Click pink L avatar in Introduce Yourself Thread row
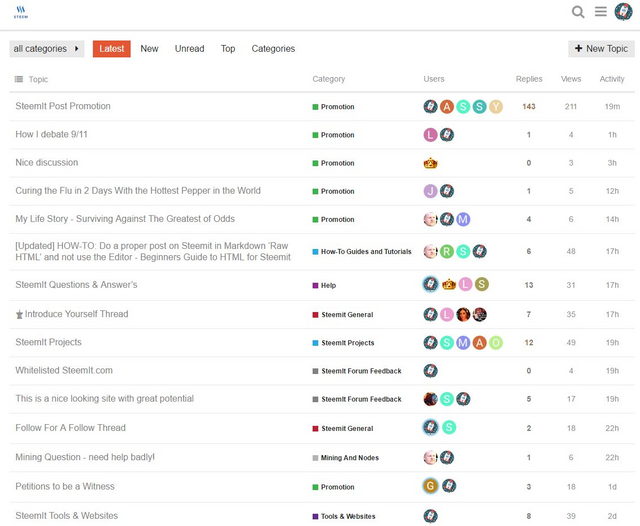 tap(447, 314)
